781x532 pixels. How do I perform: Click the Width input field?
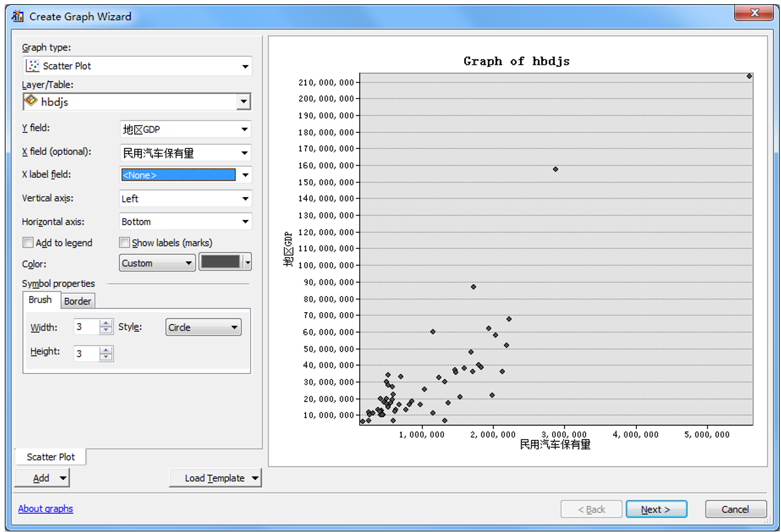(x=86, y=327)
